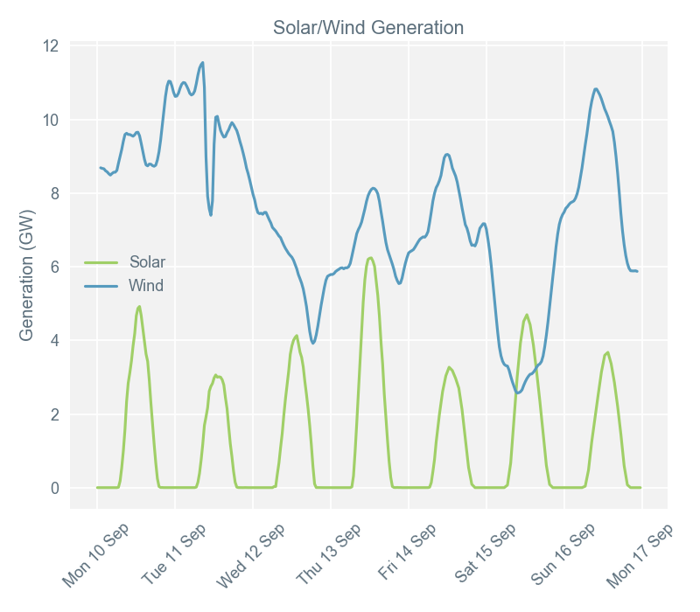Click the 'Sun 16 Sep' x-axis label
This screenshot has height=612, width=700.
tap(563, 553)
